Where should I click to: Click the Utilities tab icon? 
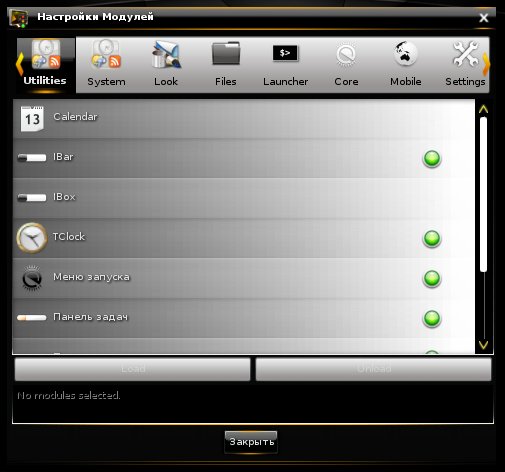[46, 54]
